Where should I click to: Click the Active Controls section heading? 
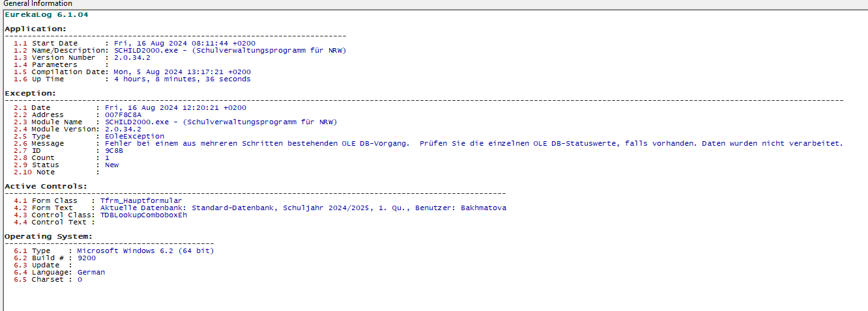(x=46, y=187)
